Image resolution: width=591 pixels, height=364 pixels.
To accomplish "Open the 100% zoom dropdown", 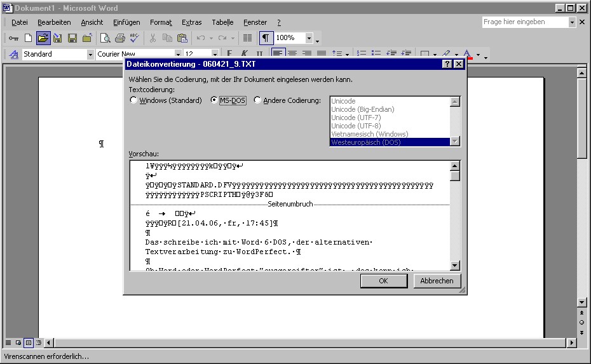I will coord(309,38).
